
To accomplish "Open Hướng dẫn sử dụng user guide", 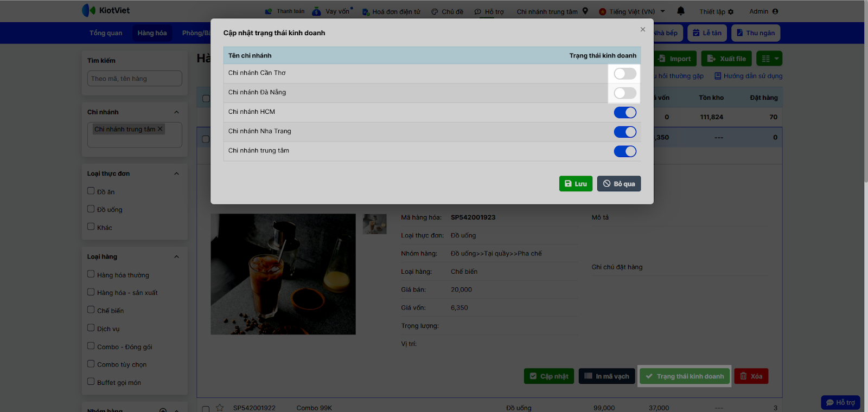I will click(748, 76).
